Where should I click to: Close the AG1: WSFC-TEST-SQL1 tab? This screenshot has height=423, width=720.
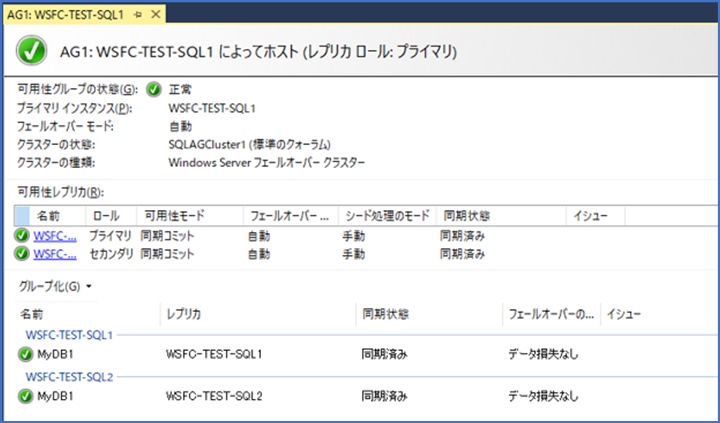[156, 15]
